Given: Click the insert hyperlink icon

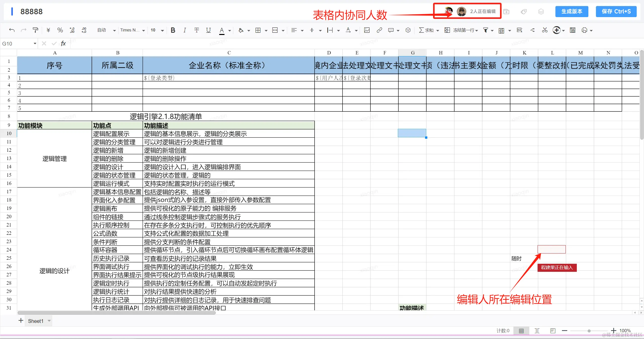Looking at the screenshot, I should (x=379, y=30).
